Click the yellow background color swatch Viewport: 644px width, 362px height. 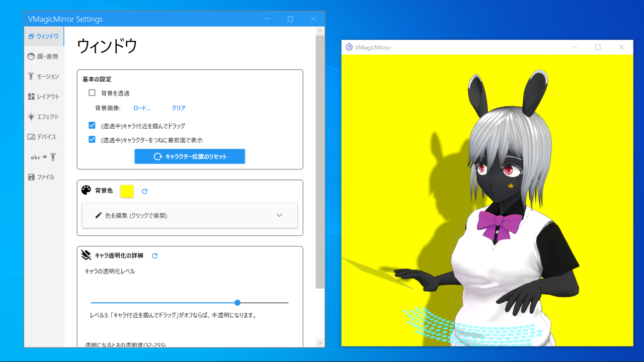[x=127, y=191]
